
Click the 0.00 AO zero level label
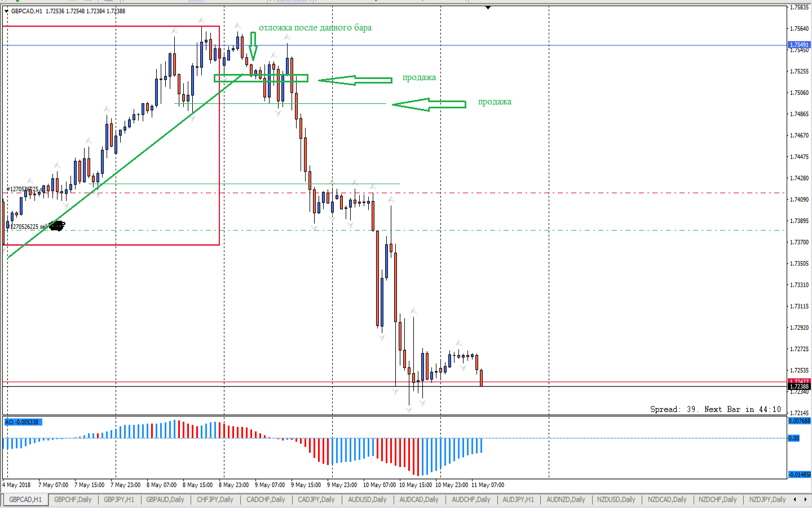point(794,439)
